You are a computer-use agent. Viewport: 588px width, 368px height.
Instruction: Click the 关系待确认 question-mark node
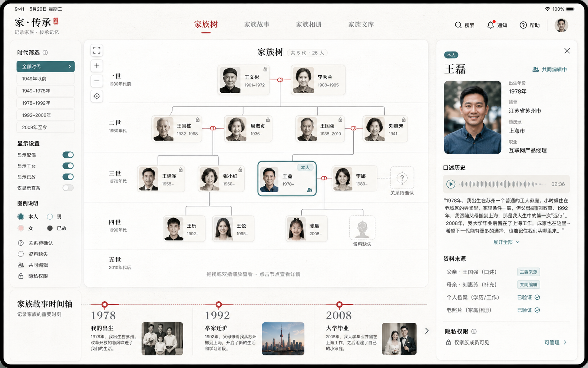(x=402, y=178)
